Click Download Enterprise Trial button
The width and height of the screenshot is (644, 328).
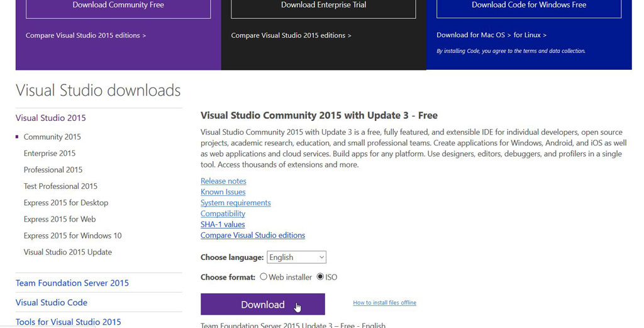pyautogui.click(x=323, y=8)
